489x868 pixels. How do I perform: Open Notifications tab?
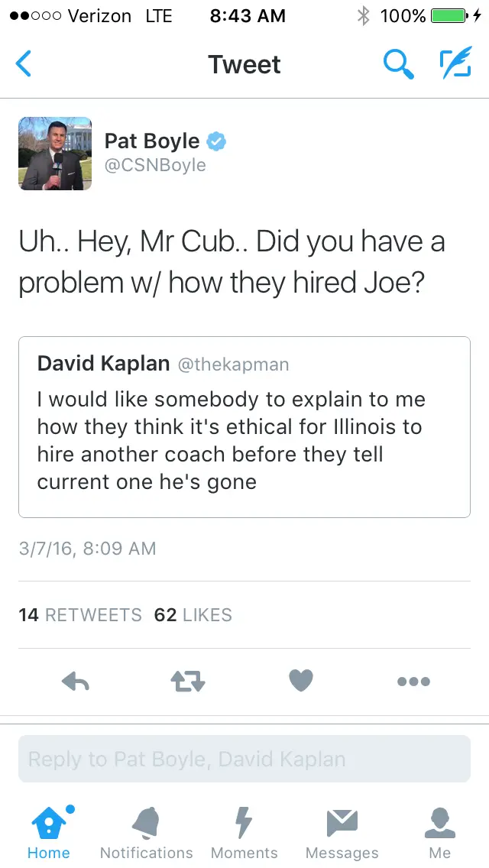(x=147, y=831)
